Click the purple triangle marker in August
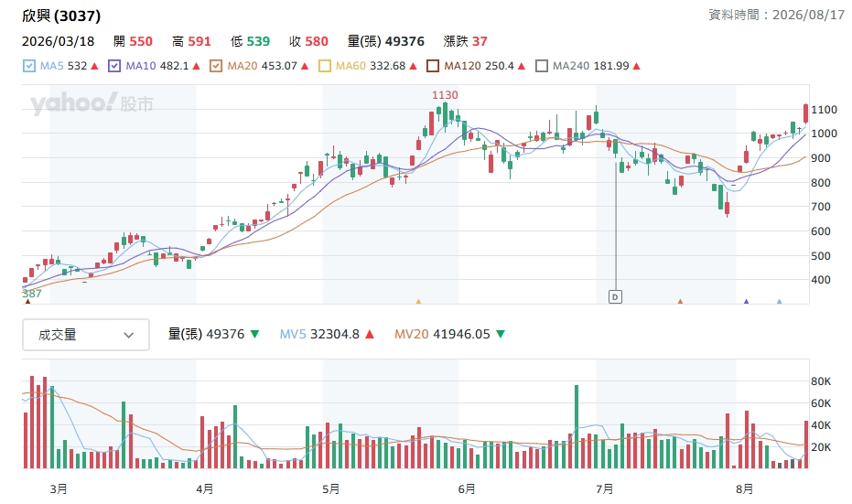The height and width of the screenshot is (504, 852). tap(746, 302)
